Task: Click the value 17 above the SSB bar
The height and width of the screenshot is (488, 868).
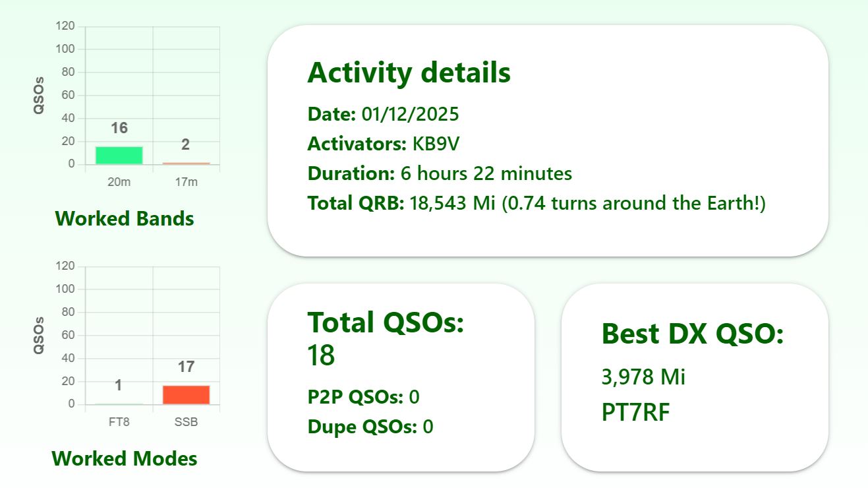Action: [186, 367]
